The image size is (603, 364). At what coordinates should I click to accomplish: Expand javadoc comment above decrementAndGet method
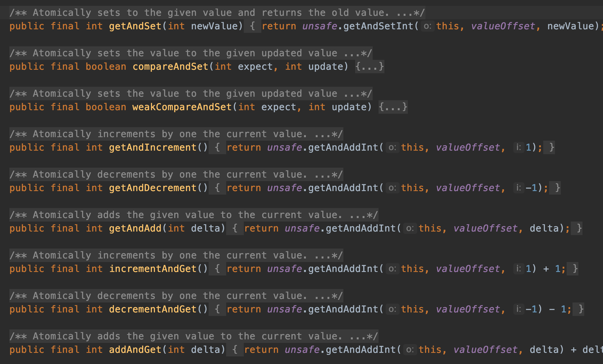coord(322,296)
